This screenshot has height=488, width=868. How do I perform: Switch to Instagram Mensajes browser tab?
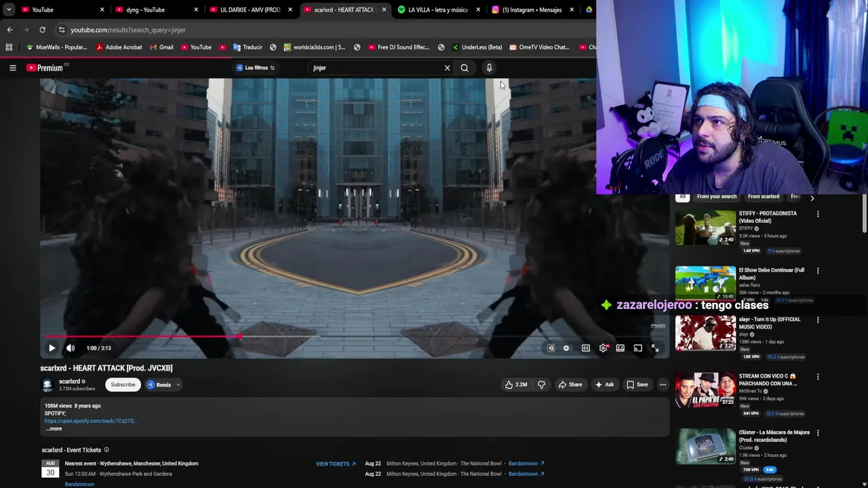pos(532,10)
